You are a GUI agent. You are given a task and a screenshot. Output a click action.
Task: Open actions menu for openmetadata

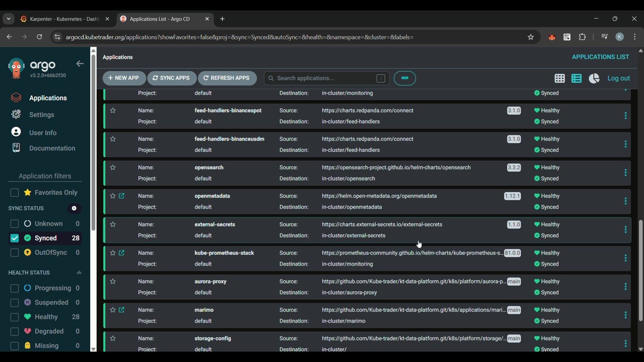coord(625,201)
